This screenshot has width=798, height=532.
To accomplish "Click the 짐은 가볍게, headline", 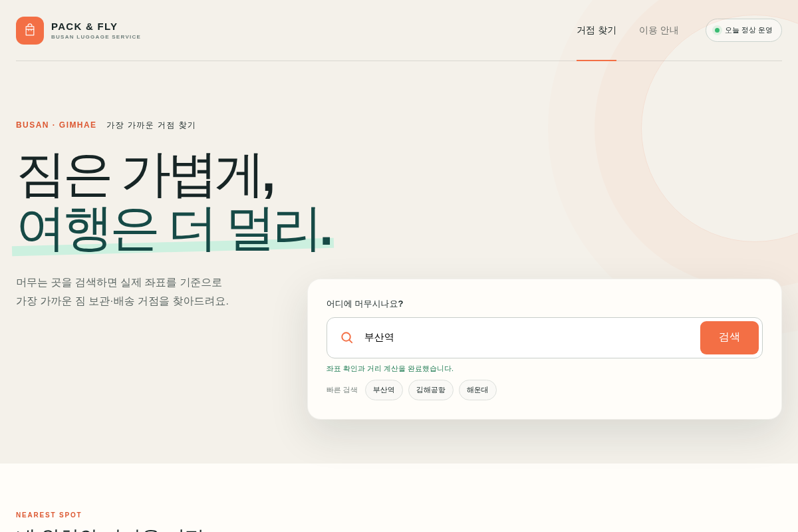I will 146,176.
